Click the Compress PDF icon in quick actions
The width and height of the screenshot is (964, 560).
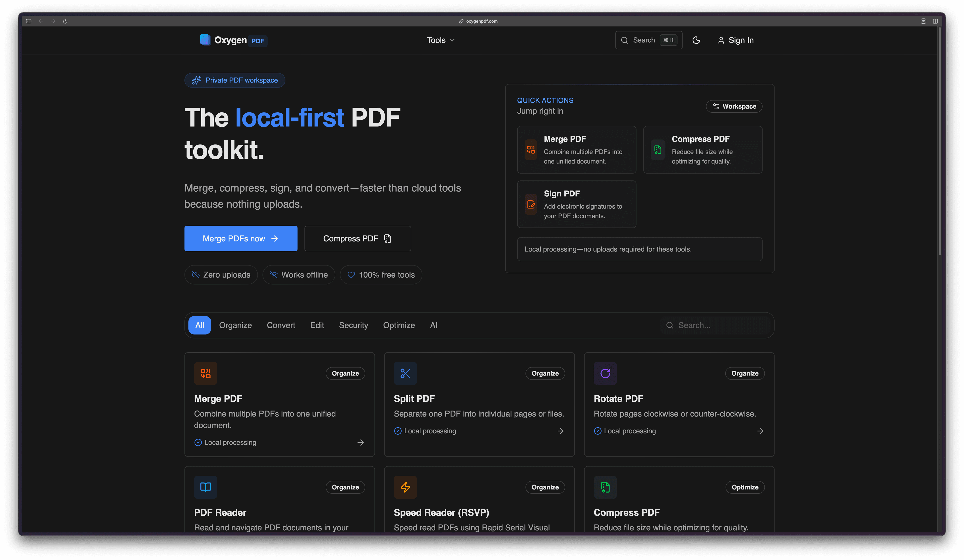click(x=657, y=150)
